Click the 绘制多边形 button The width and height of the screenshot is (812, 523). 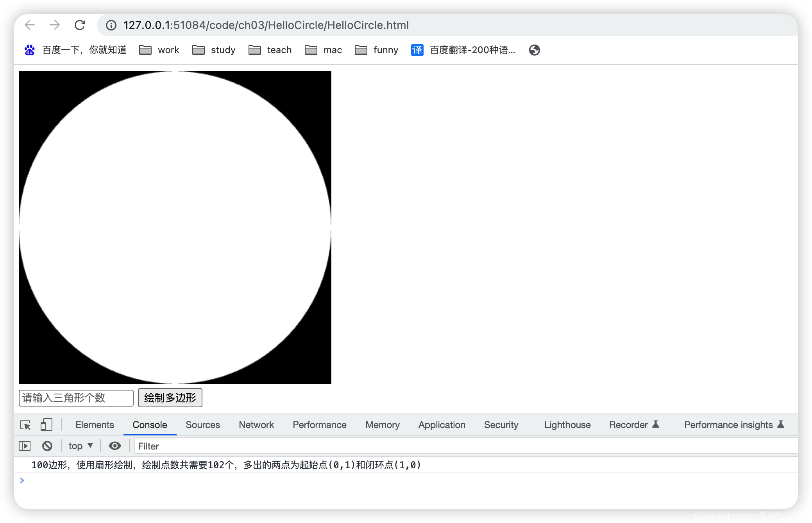click(x=170, y=398)
